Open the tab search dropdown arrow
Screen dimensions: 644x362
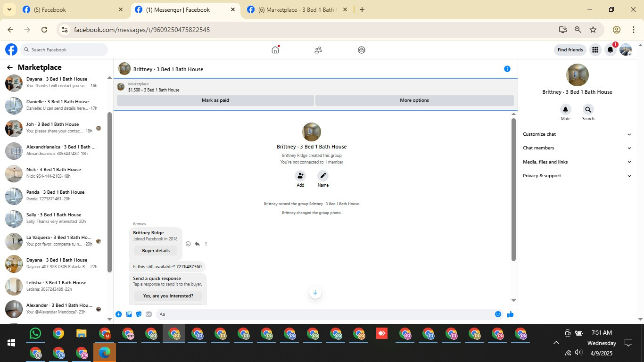9,9
